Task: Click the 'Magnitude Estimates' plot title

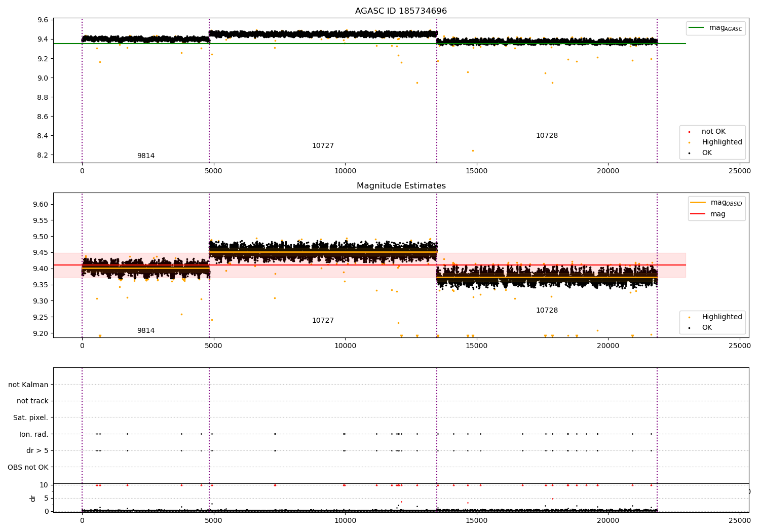Action: click(401, 186)
